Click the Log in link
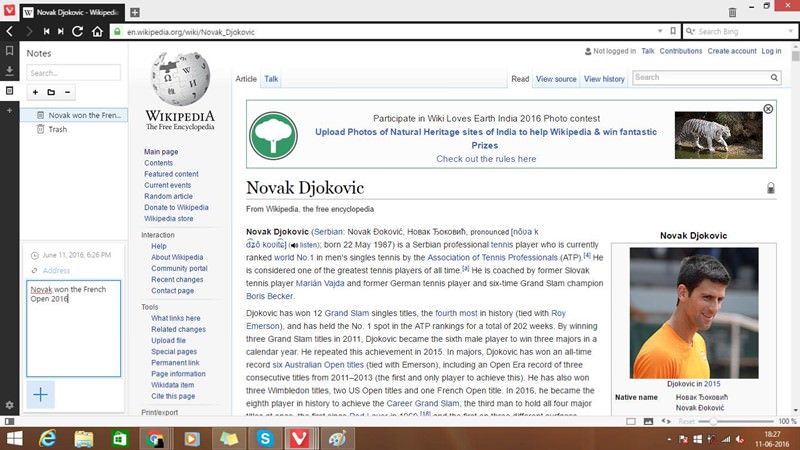 click(771, 51)
